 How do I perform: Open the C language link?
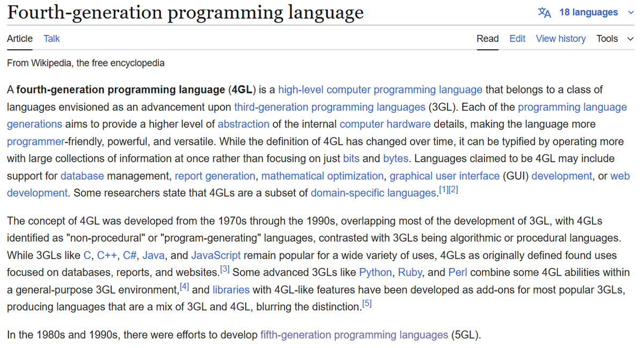(87, 255)
